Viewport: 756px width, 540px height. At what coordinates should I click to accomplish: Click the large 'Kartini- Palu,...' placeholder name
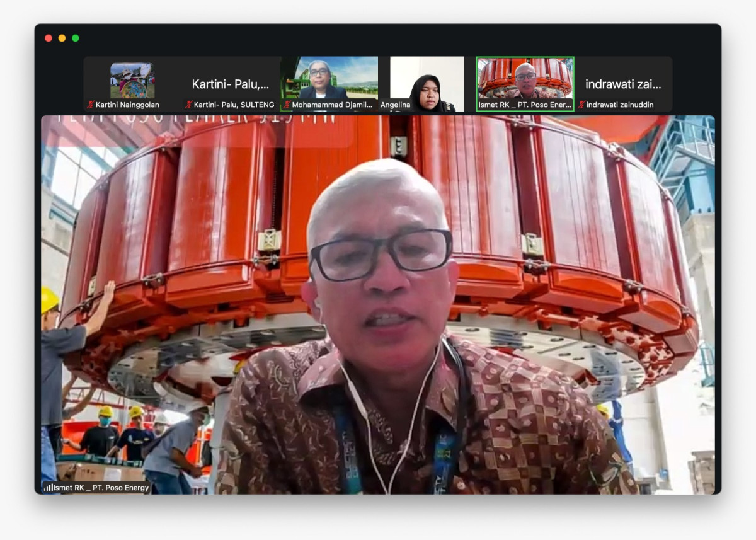point(231,84)
